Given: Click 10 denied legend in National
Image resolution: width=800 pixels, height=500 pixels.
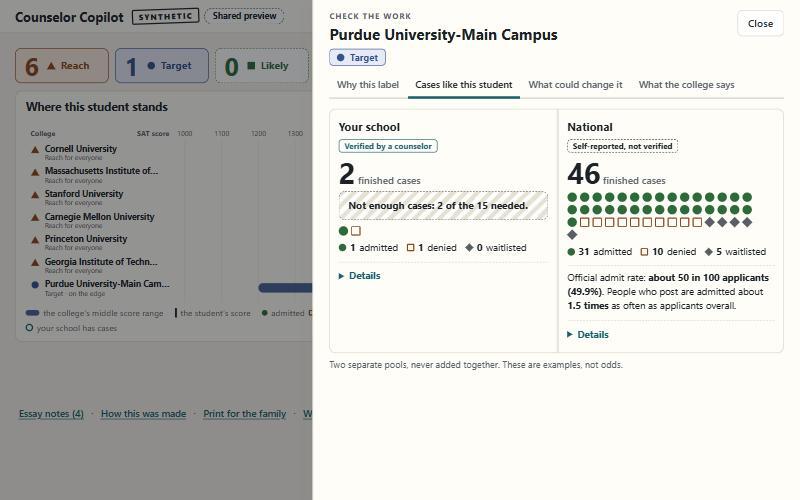Looking at the screenshot, I should tap(668, 252).
